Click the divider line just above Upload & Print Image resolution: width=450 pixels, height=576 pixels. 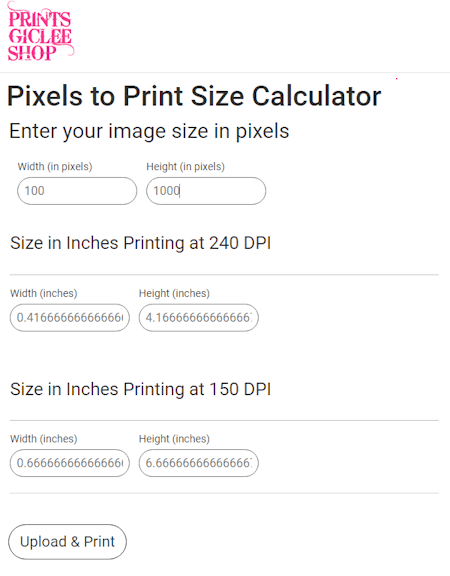click(224, 493)
